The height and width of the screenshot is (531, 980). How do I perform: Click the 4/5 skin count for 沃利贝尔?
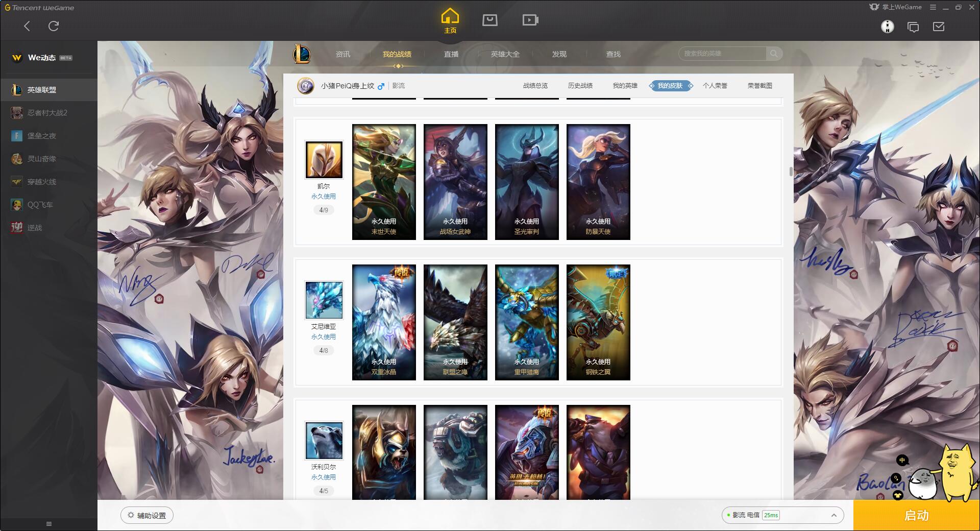[324, 491]
